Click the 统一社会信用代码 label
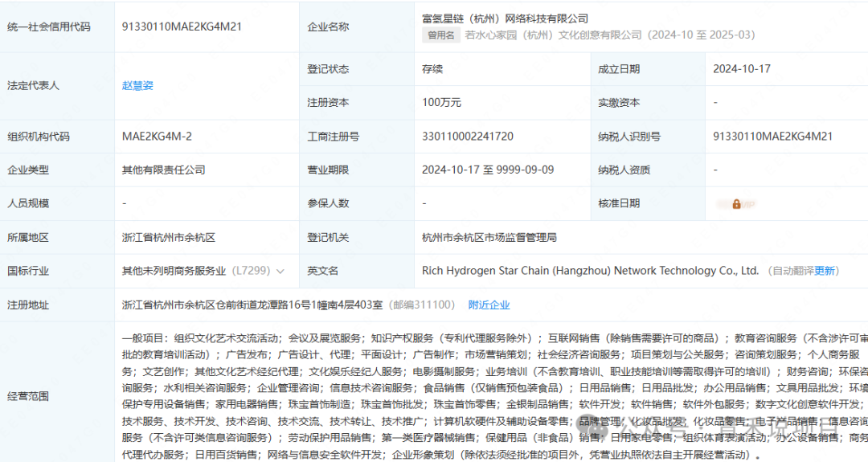868x462 pixels. click(49, 27)
